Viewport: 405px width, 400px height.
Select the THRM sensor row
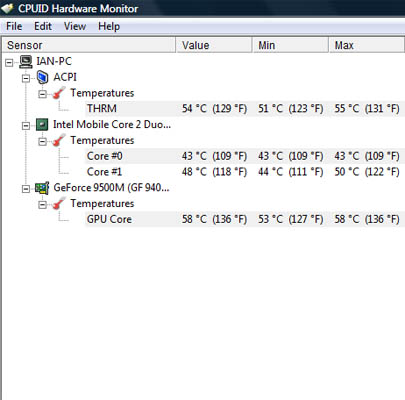[x=245, y=109]
